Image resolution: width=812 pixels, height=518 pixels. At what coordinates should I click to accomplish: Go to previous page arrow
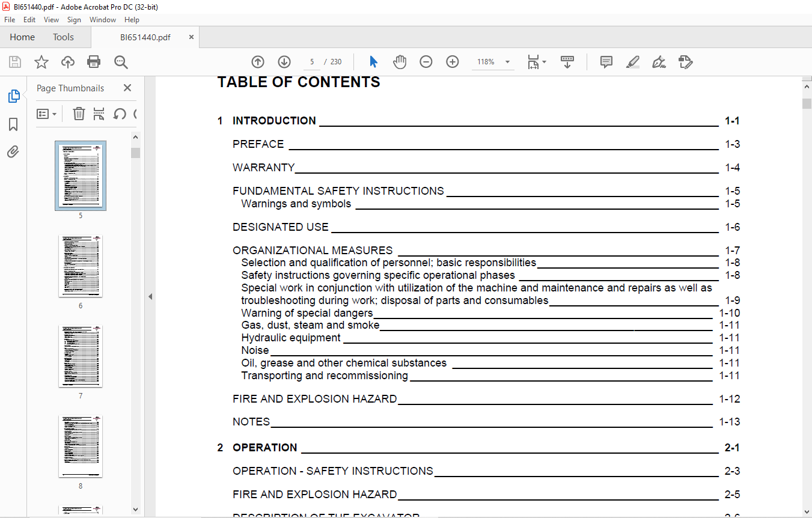click(x=258, y=62)
